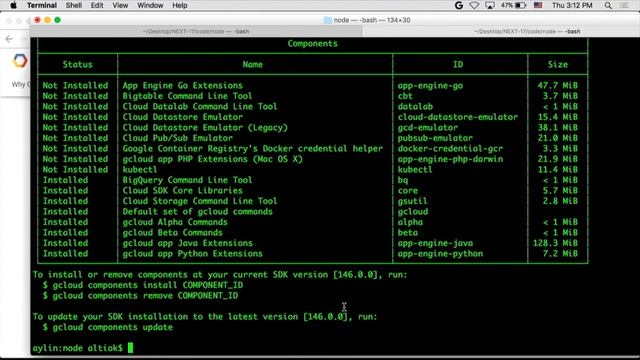The width and height of the screenshot is (640, 360).
Task: Click gcloud Alpha Commands name
Action: (x=175, y=222)
